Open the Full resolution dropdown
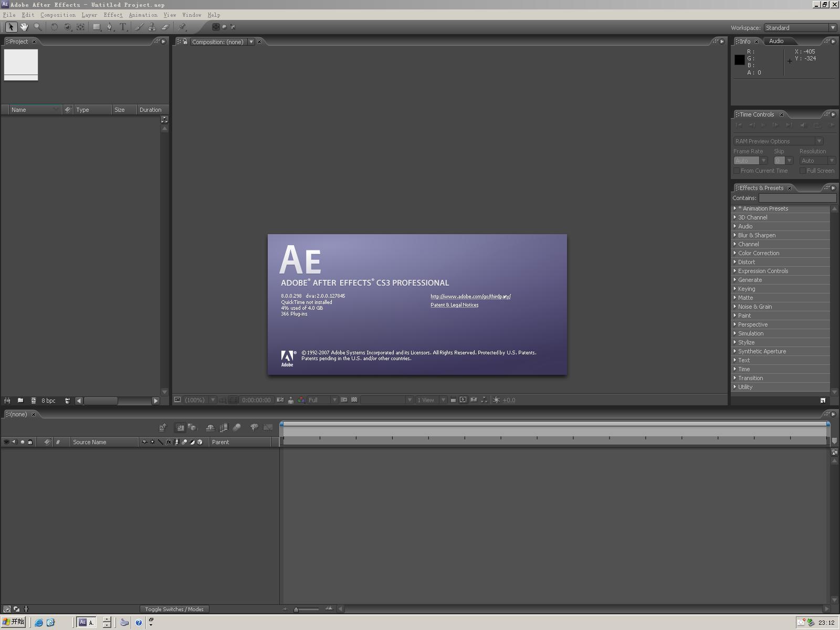 [x=322, y=400]
